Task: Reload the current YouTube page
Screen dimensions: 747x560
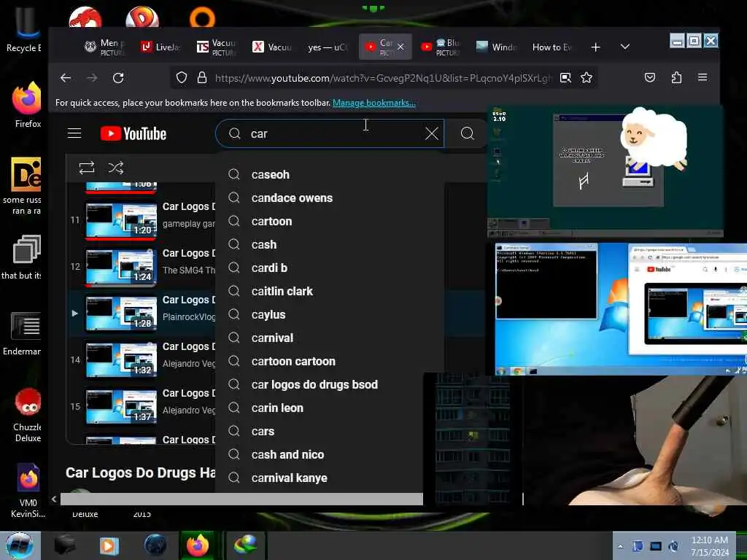Action: (118, 77)
